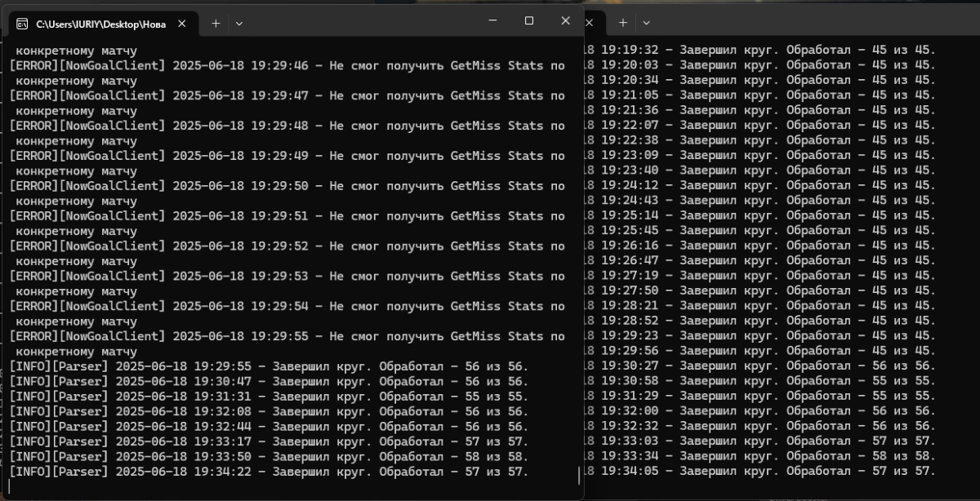The image size is (980, 501).
Task: Click the terminal icon on the front tab
Action: (22, 24)
